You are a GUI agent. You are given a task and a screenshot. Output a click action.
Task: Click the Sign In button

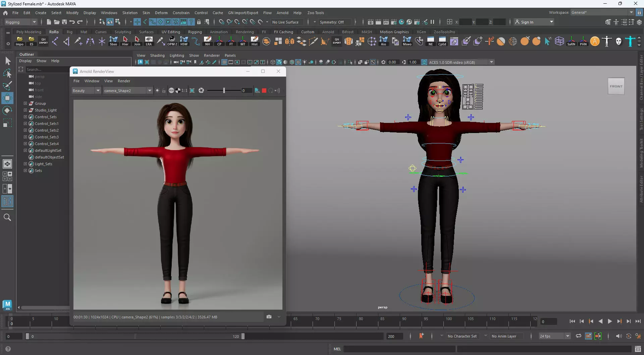(534, 22)
